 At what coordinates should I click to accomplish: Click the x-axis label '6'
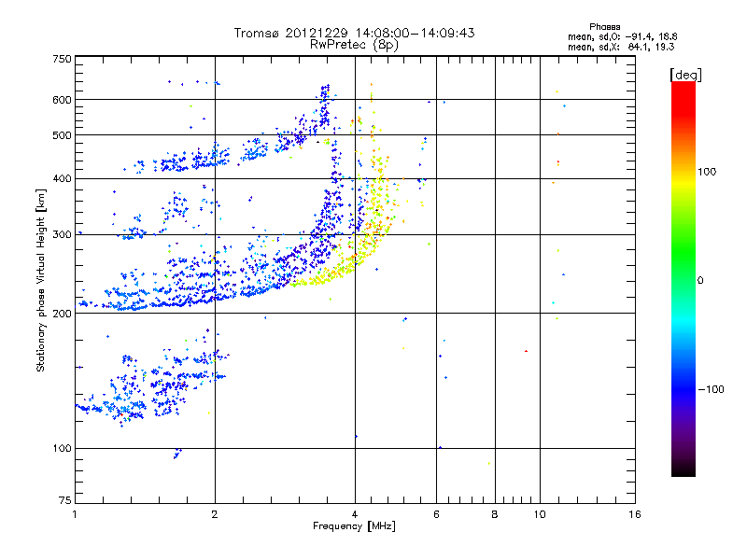pyautogui.click(x=436, y=514)
